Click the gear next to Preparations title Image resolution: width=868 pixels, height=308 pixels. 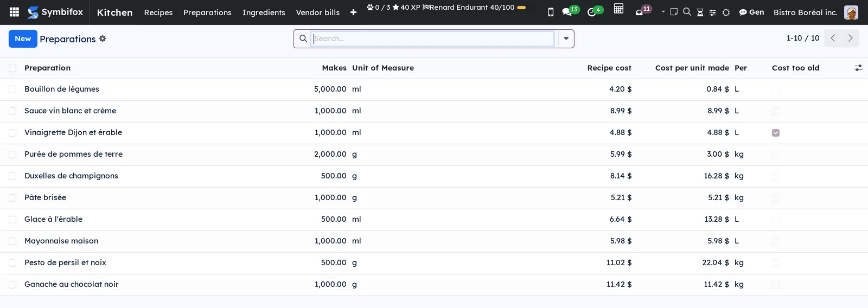[103, 39]
